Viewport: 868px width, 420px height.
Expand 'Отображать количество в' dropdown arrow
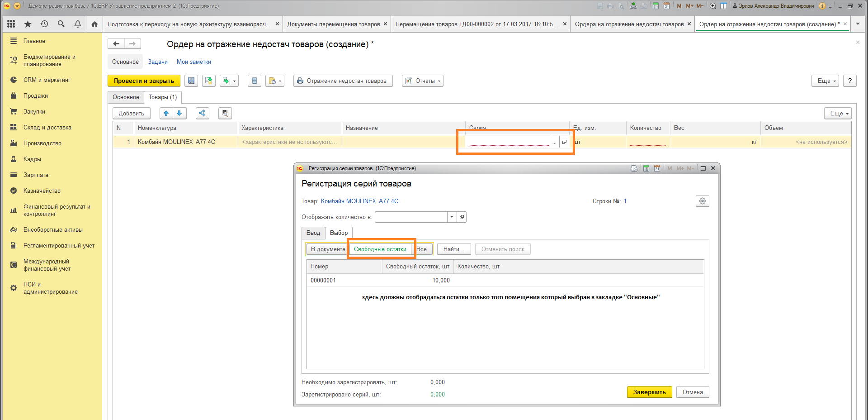point(452,217)
